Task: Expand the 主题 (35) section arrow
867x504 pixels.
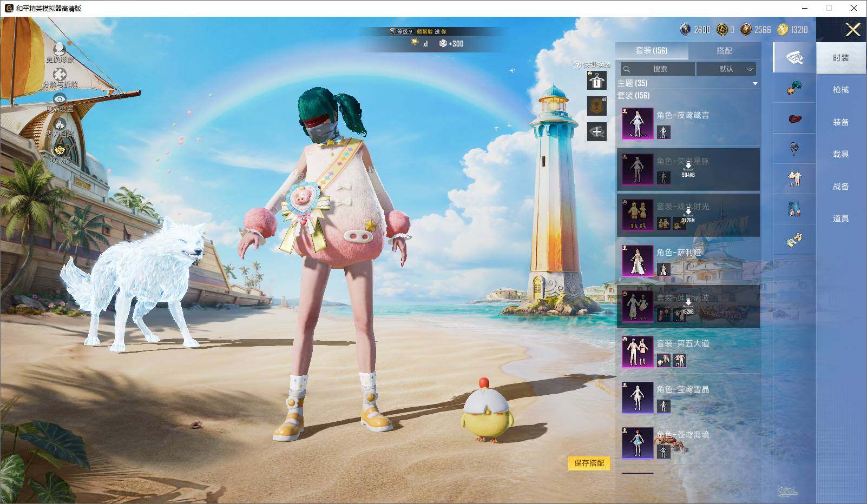Action: 755,84
